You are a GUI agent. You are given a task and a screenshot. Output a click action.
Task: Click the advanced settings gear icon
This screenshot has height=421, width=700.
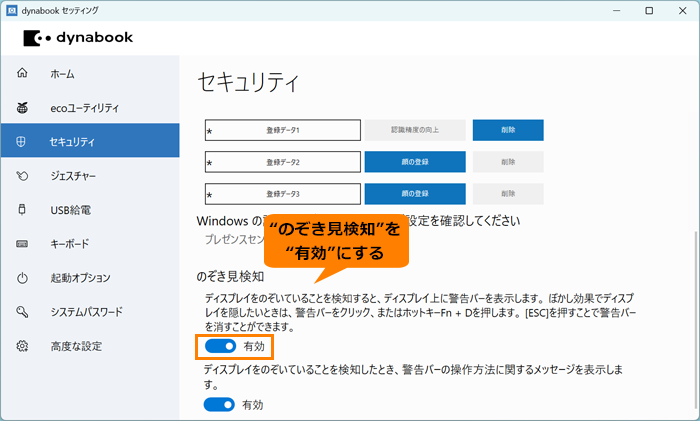[x=22, y=346]
